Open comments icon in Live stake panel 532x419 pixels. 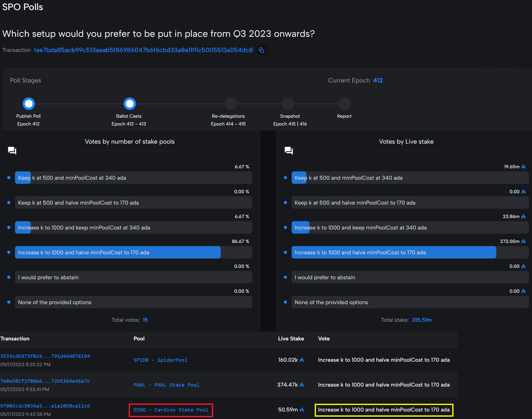pos(289,151)
